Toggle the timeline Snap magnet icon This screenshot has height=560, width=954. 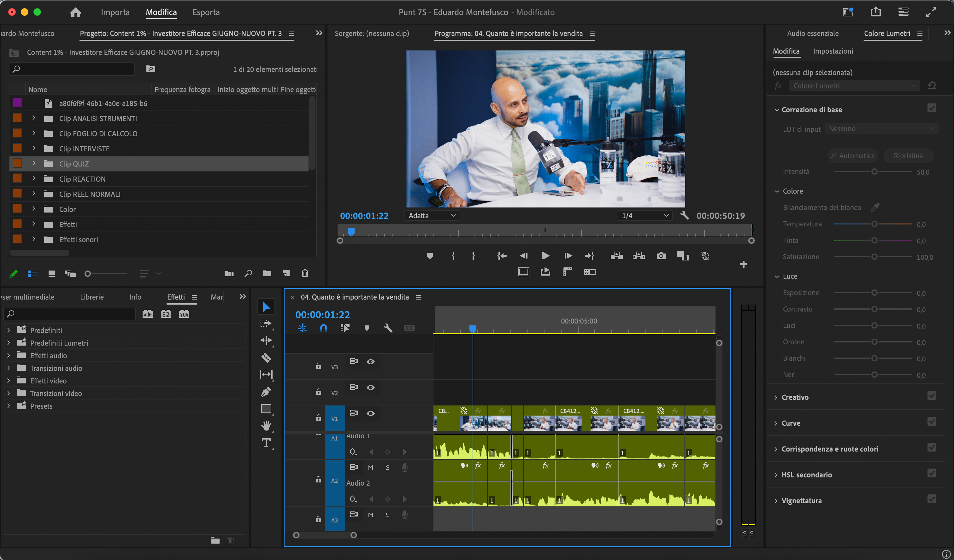[323, 328]
